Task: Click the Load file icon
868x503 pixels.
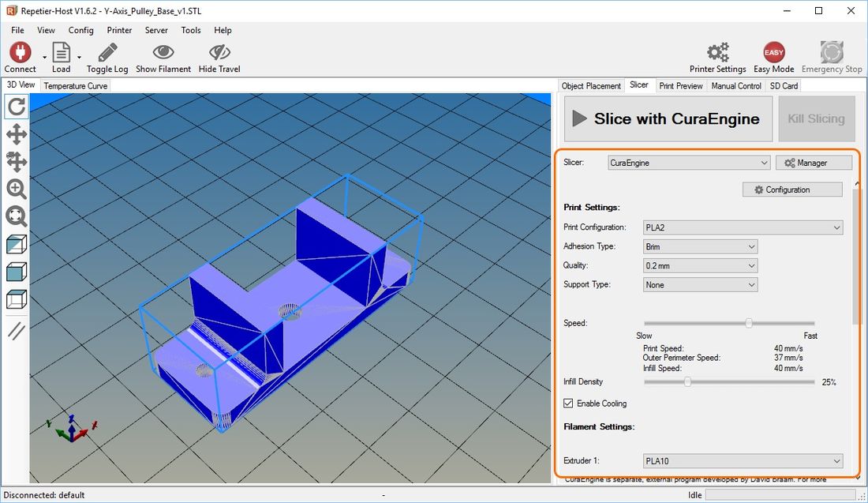Action: 61,53
